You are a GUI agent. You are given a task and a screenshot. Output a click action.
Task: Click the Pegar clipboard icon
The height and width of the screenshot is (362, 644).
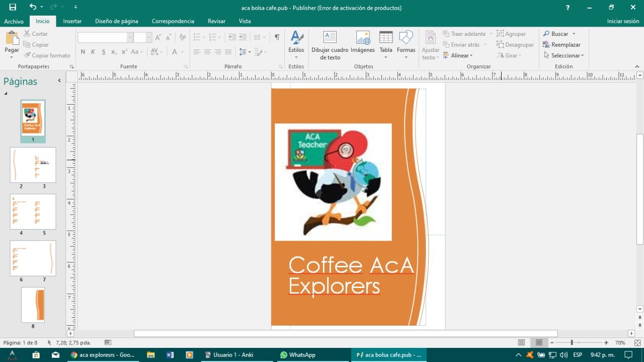(x=12, y=38)
